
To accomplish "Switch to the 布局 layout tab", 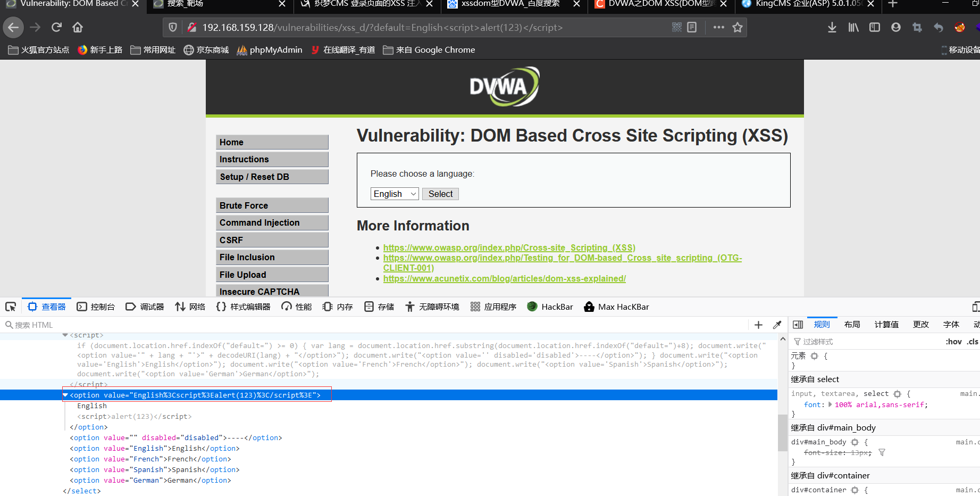I will (852, 325).
